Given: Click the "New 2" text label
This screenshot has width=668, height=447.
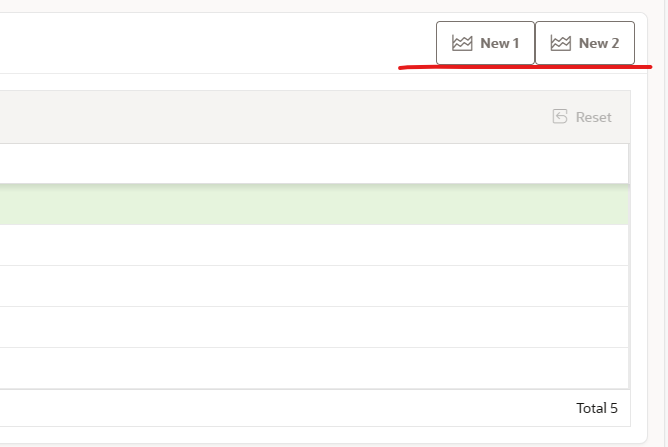Looking at the screenshot, I should 599,43.
